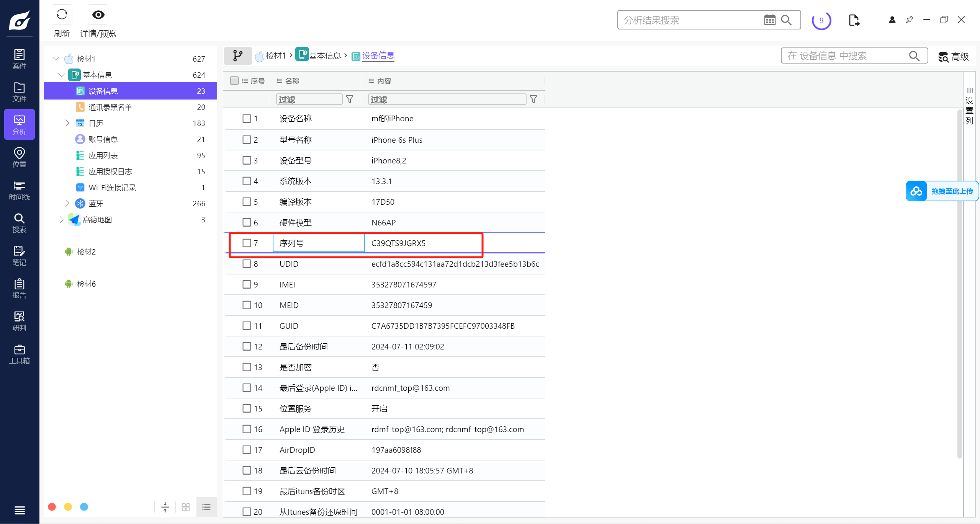Image resolution: width=980 pixels, height=524 pixels.
Task: Select the 账号信息 tree item
Action: point(103,139)
